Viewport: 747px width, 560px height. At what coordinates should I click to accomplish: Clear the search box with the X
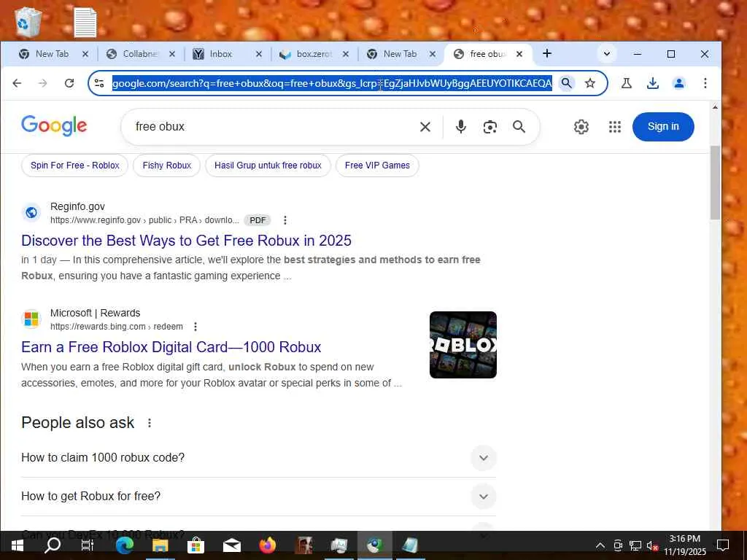tap(425, 127)
